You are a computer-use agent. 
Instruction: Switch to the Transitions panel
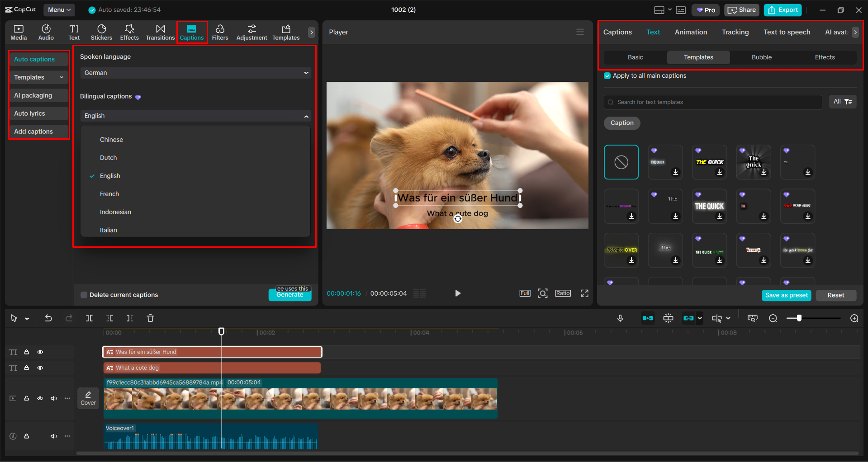[160, 32]
